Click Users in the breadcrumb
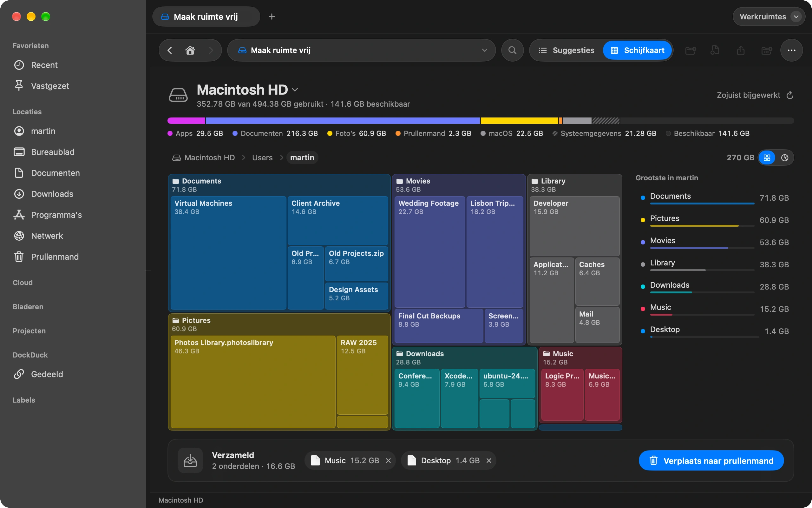812x508 pixels. click(262, 157)
